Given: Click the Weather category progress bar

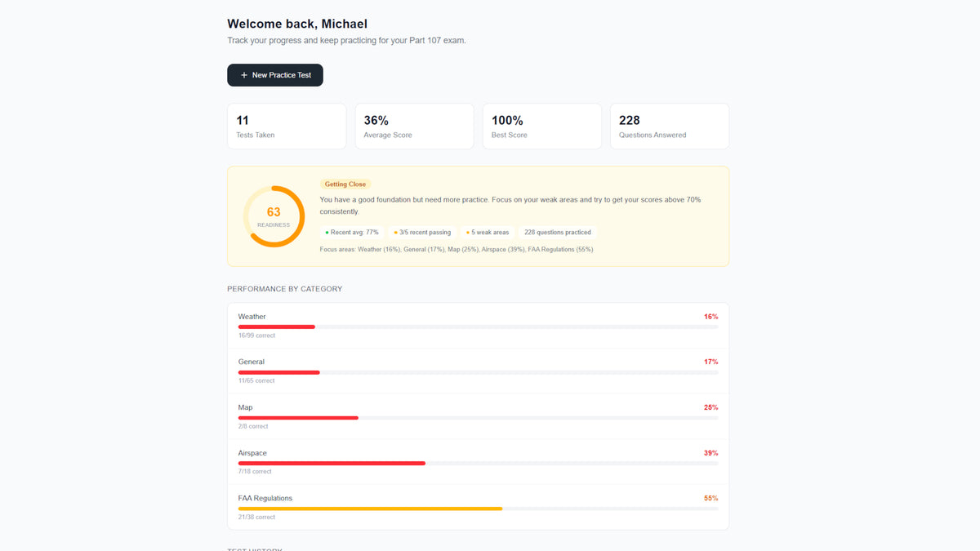Looking at the screenshot, I should 478,327.
